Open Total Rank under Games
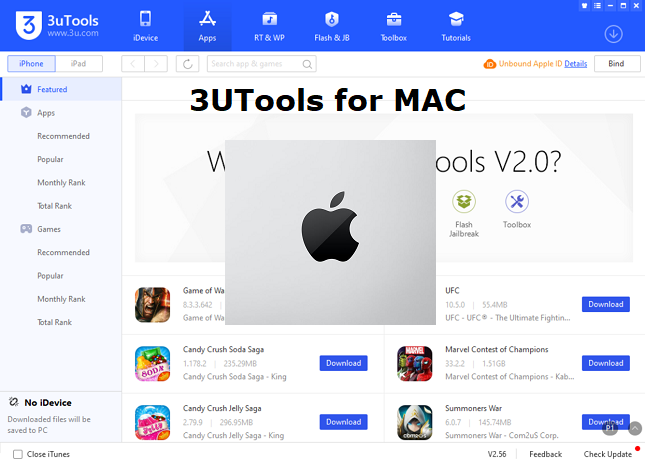 coord(54,322)
